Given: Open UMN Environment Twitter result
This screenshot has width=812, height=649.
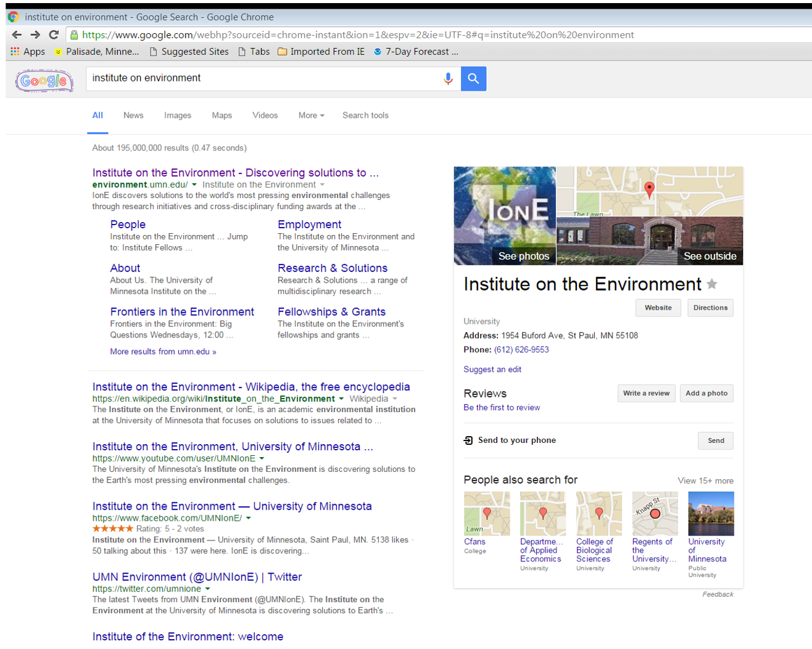Looking at the screenshot, I should coord(197,577).
